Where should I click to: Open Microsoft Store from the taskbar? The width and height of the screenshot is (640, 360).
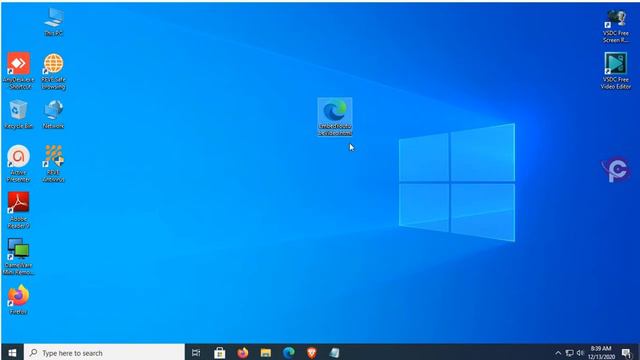point(220,353)
